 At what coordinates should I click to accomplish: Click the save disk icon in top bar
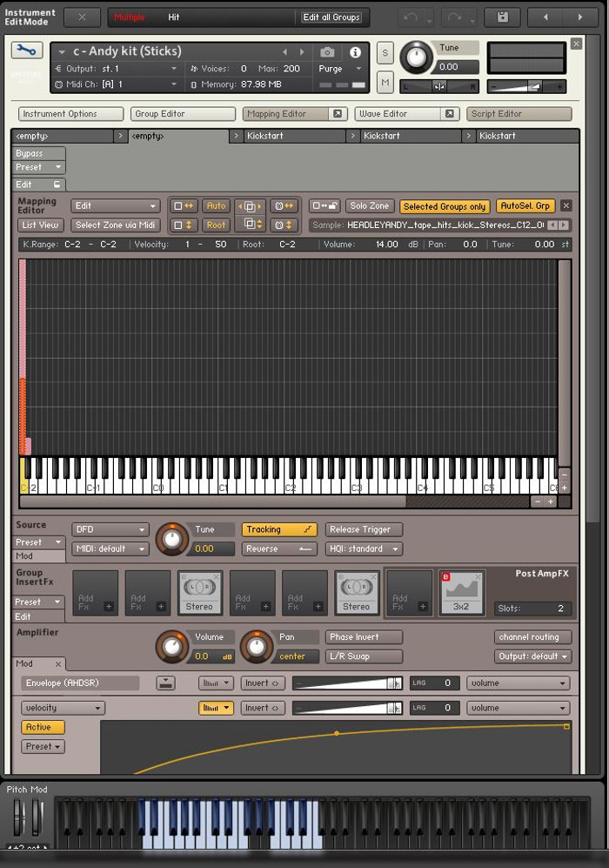[502, 17]
